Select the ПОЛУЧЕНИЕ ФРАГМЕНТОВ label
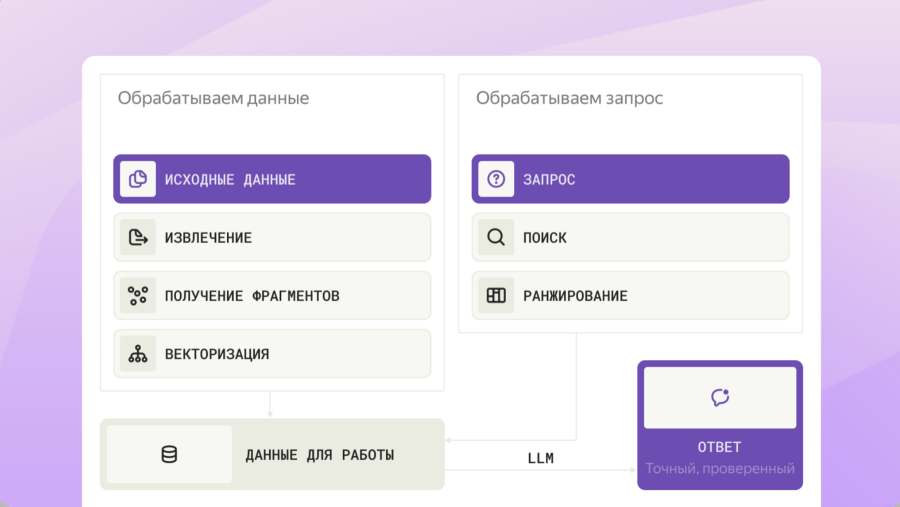This screenshot has height=507, width=900. pyautogui.click(x=252, y=296)
